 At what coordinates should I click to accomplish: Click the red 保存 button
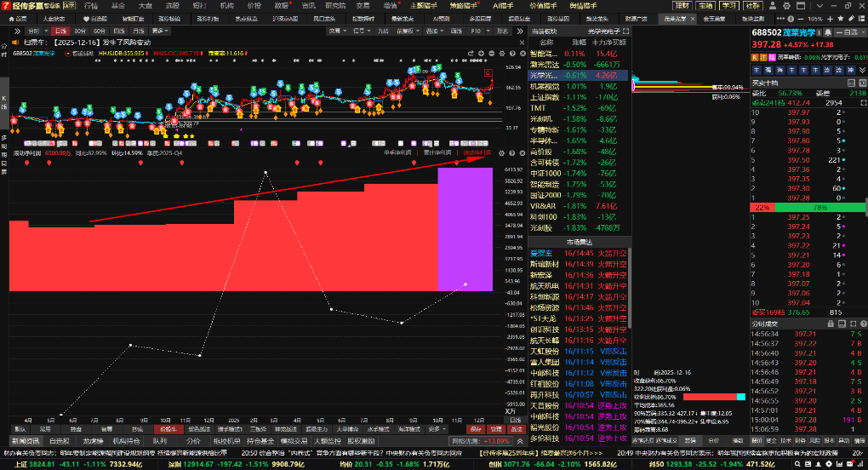pyautogui.click(x=476, y=429)
